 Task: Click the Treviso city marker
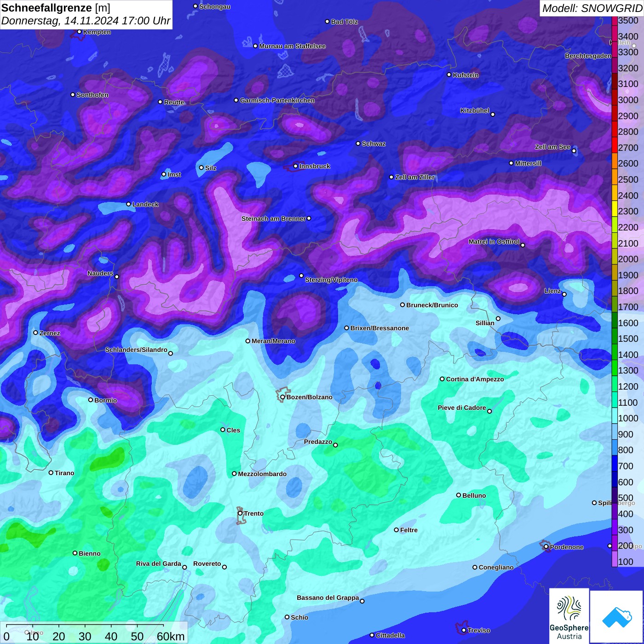click(x=464, y=630)
